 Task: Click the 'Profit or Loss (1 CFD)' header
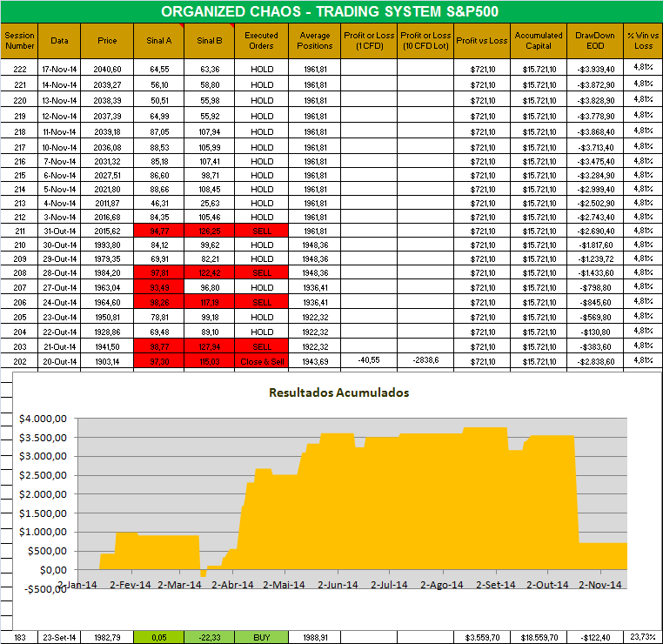point(369,41)
